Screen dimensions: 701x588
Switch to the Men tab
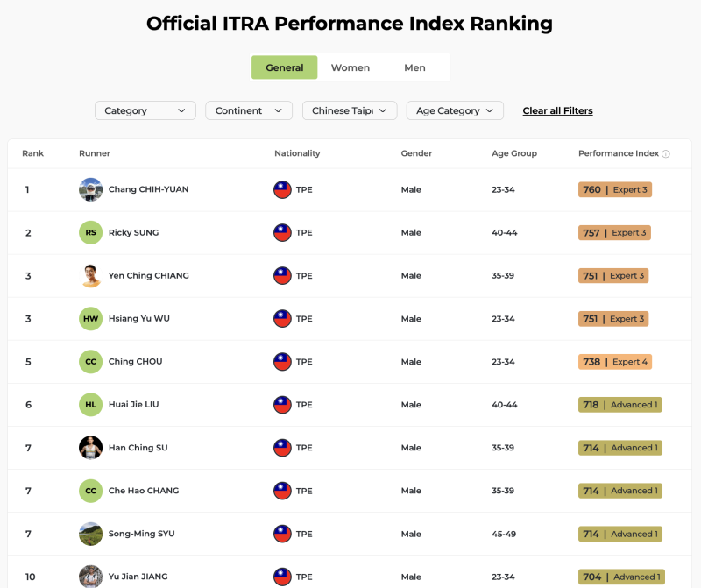pos(414,67)
